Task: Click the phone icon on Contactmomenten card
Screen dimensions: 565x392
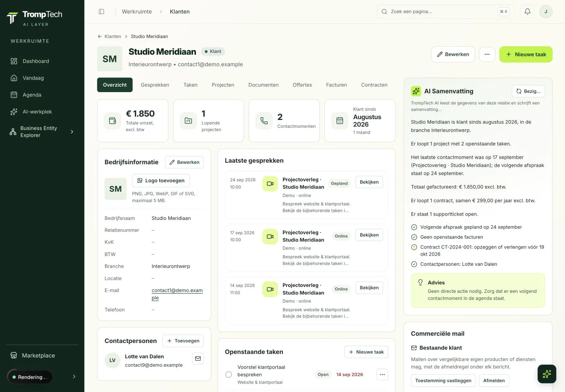Action: click(x=264, y=121)
